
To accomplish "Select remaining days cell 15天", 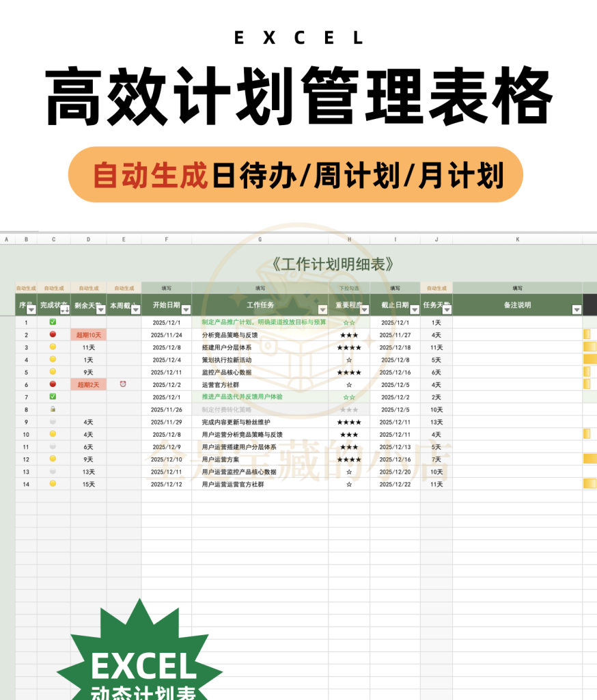I will click(88, 484).
